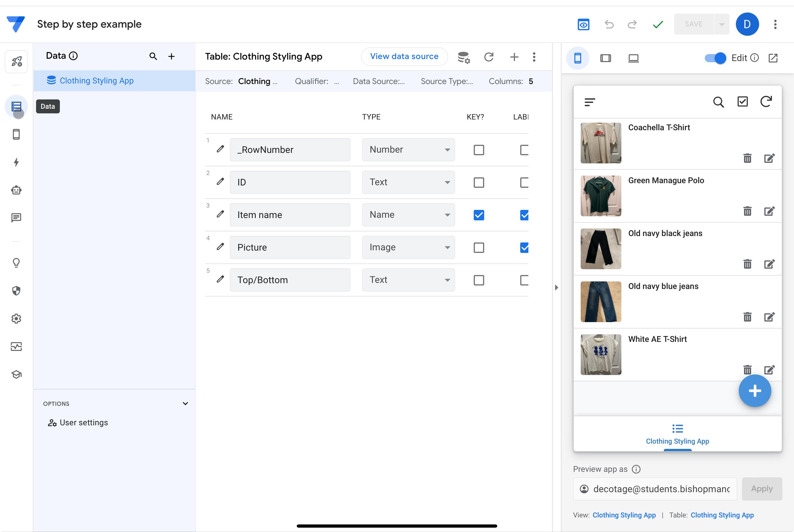Delete the Coachella T-Shirt item
Screen dimensions: 794x532
tap(747, 158)
